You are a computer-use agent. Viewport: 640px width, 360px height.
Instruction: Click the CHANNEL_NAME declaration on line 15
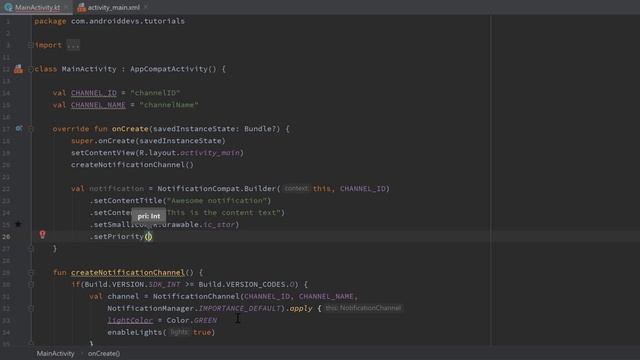98,105
